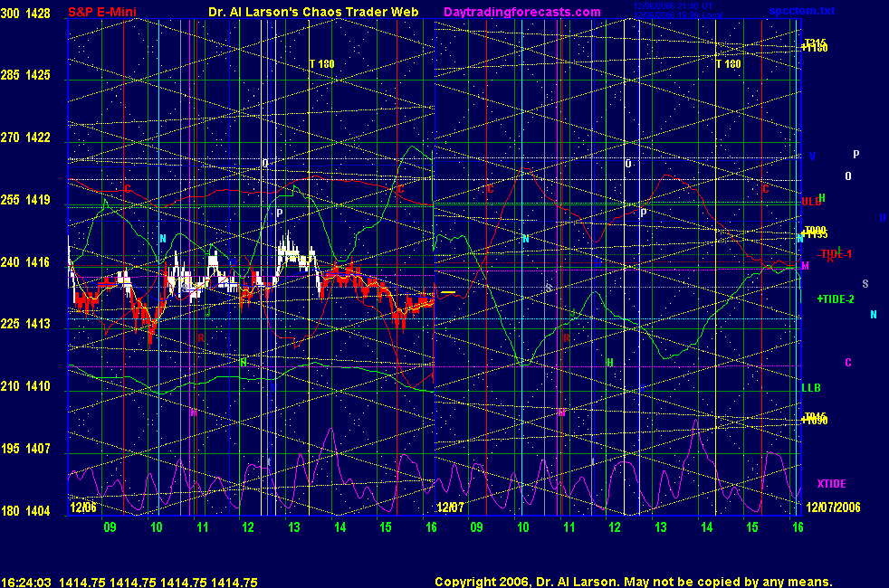Click the white 'O' legend letter at right
This screenshot has height=588, width=889.
click(x=848, y=176)
